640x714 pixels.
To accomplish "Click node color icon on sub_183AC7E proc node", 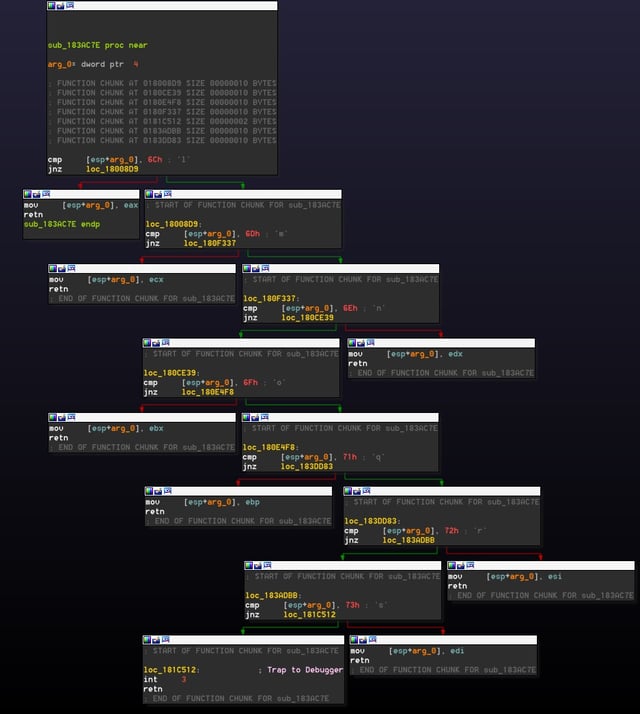I will (x=51, y=6).
